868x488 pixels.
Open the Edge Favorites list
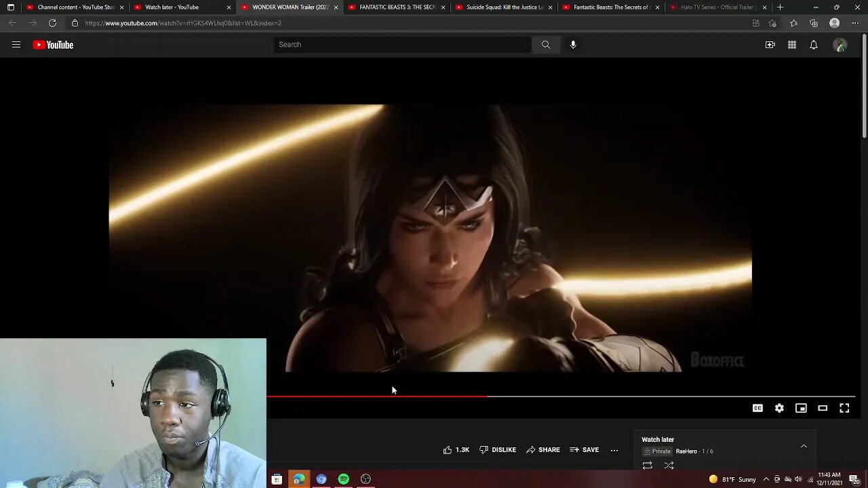793,23
